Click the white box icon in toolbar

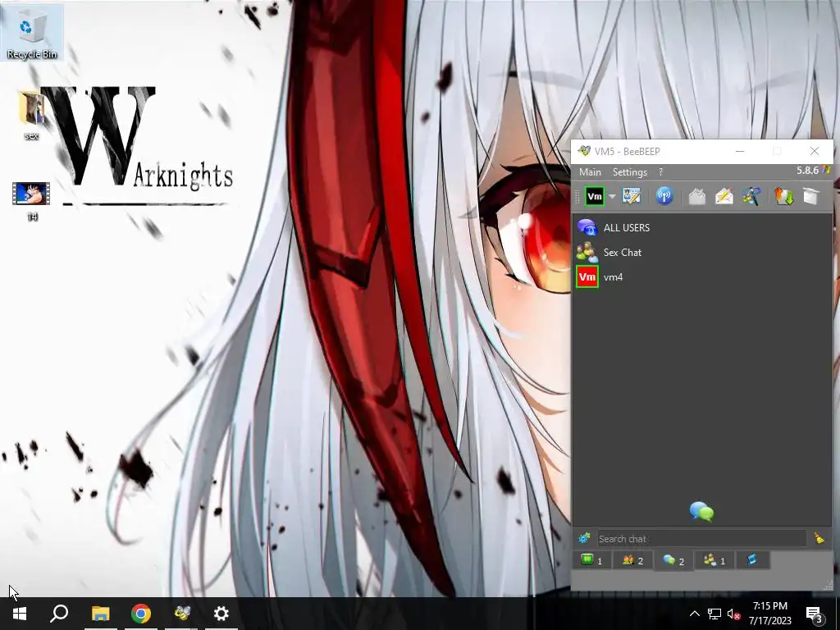(811, 196)
